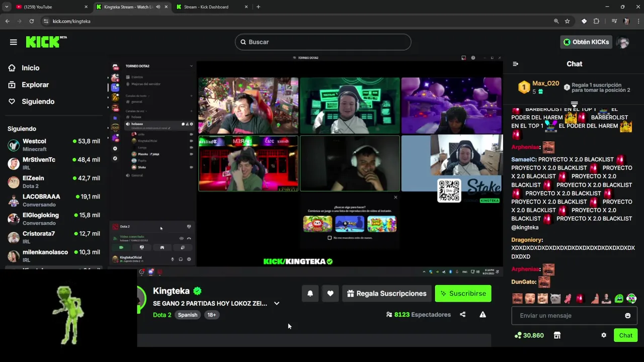Click the heart follow icon
The image size is (644, 362).
(x=330, y=294)
